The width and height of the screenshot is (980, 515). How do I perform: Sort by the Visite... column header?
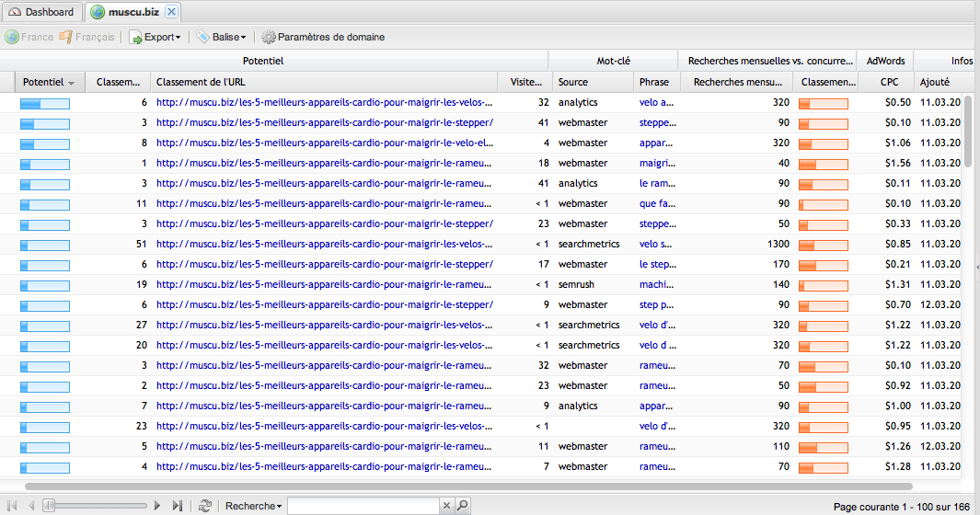[x=525, y=82]
